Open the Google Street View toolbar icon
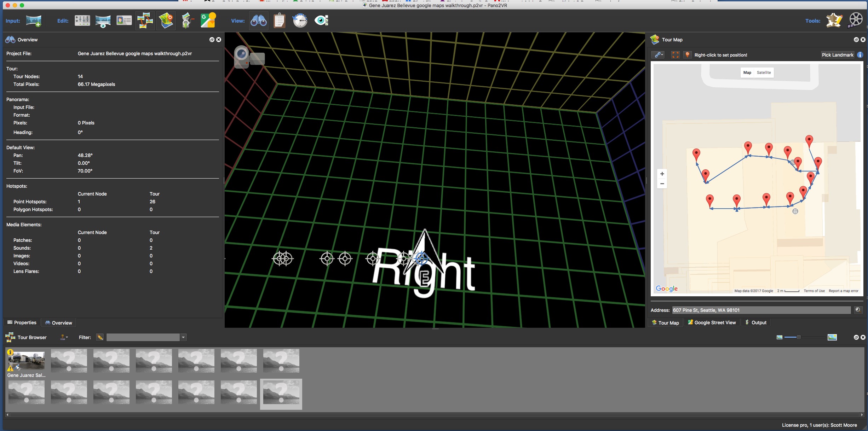868x431 pixels. 208,21
